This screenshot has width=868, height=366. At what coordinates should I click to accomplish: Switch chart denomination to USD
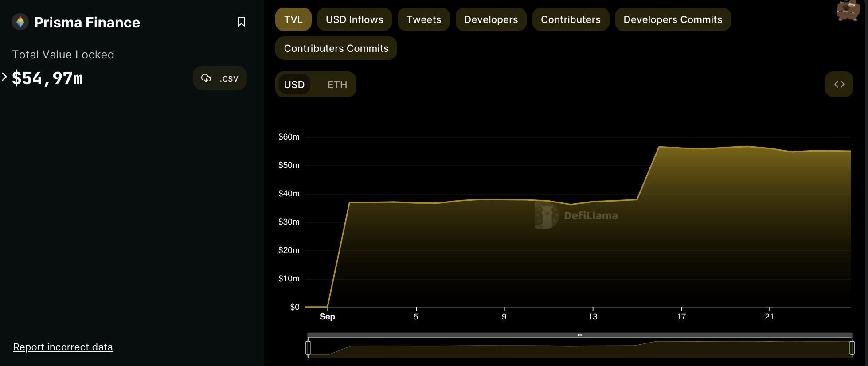click(294, 85)
